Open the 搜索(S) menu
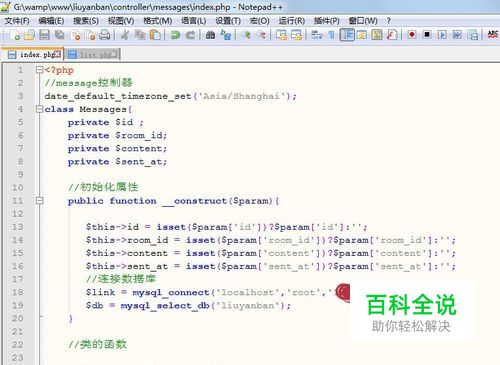Viewport: 500px width, 365px height. pyautogui.click(x=86, y=21)
